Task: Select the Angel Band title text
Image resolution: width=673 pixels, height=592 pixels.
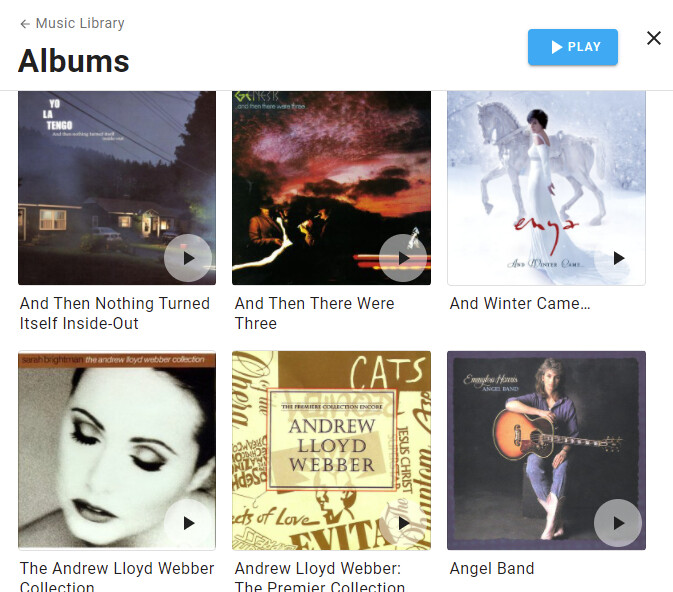Action: tap(492, 568)
